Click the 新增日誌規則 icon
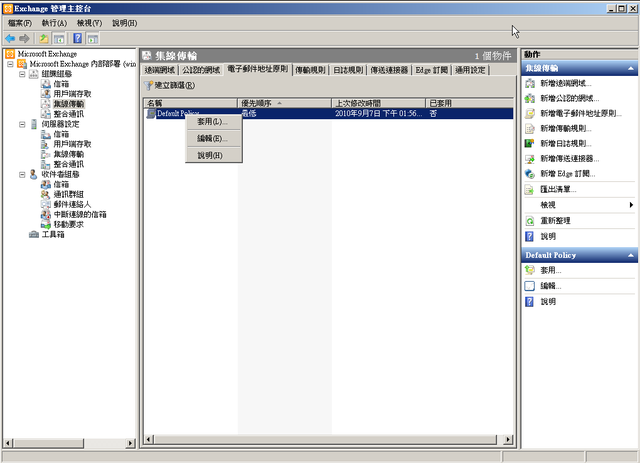The image size is (640, 463). click(530, 144)
